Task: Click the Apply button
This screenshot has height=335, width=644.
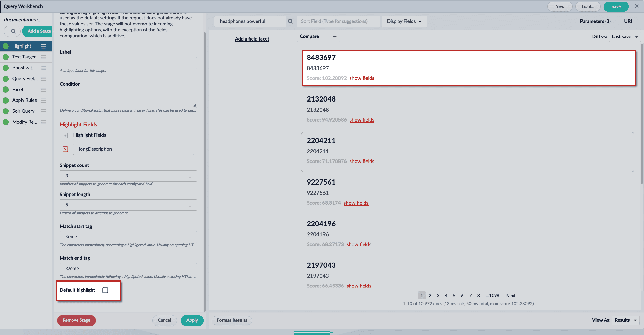Action: (192, 320)
